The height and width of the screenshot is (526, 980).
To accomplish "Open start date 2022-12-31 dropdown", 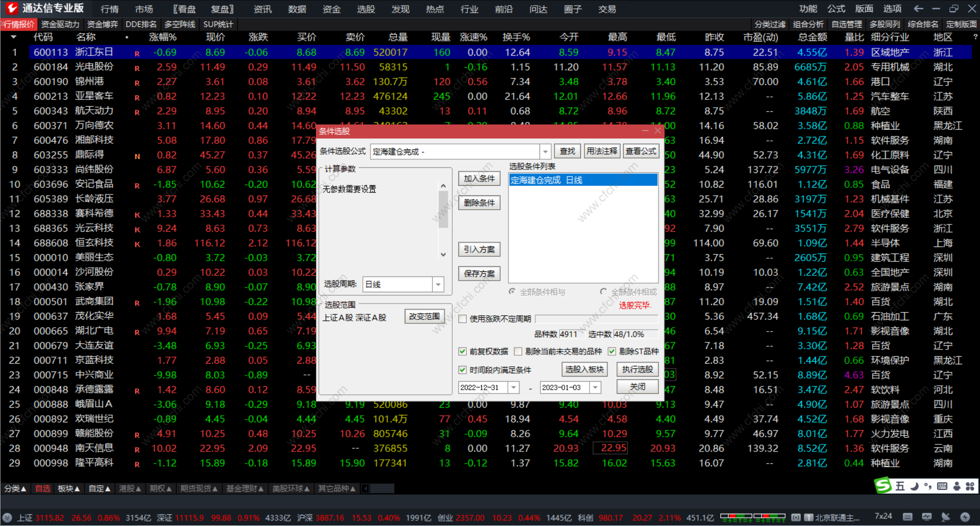I will pos(513,388).
